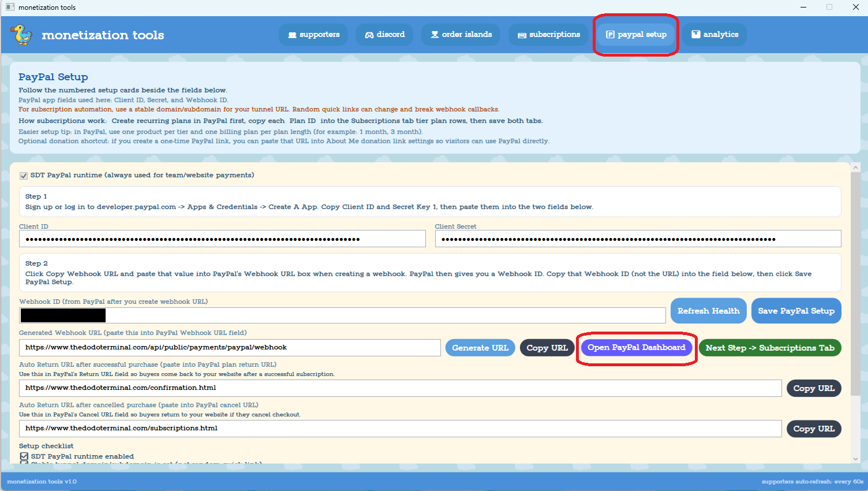Copy the generated webhook URL
Viewport: 868px width, 491px height.
(x=547, y=348)
